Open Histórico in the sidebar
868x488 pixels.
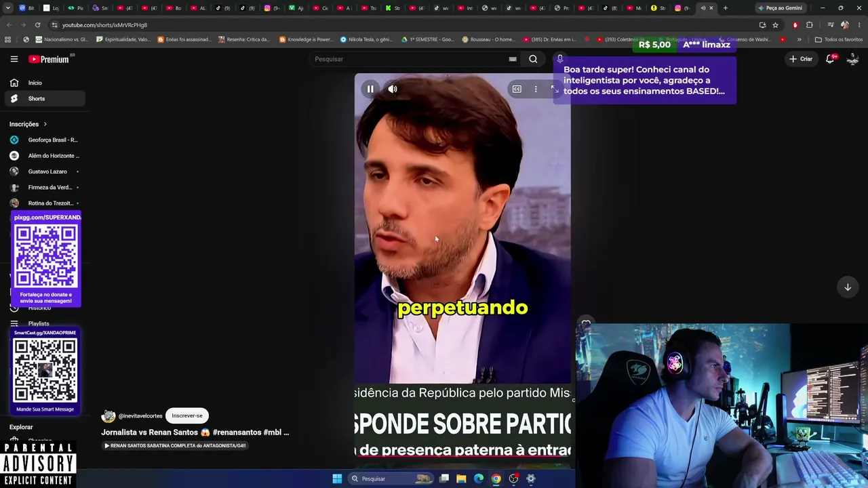pyautogui.click(x=39, y=308)
